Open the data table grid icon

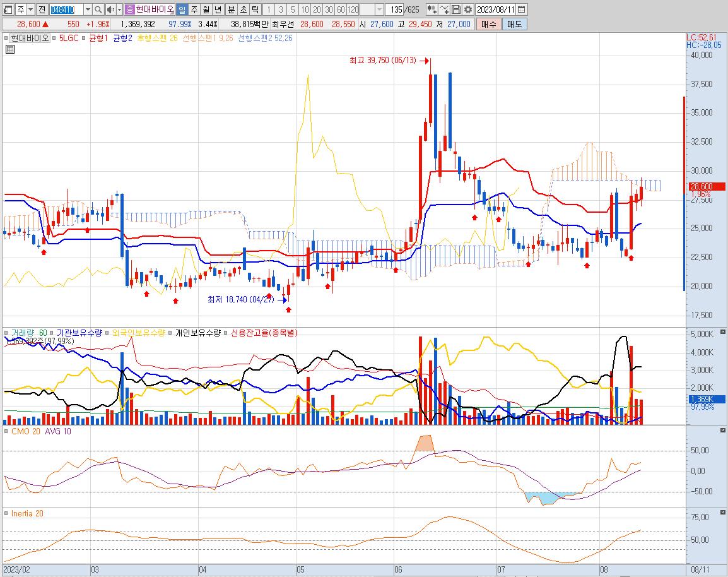click(x=9, y=49)
